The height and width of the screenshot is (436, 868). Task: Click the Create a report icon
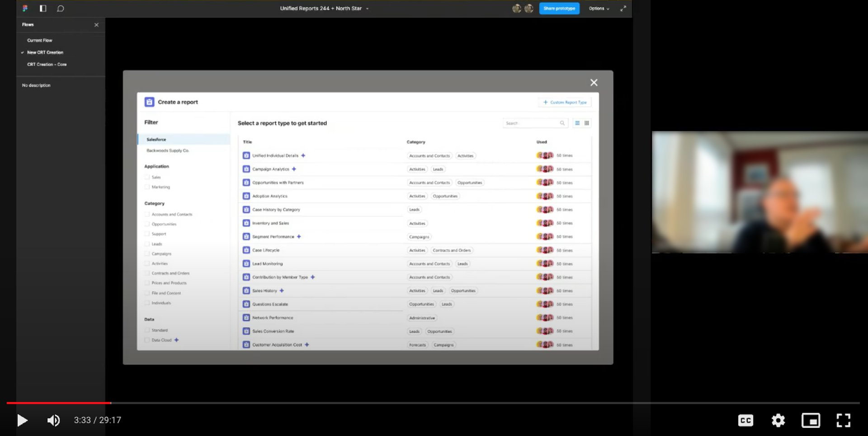point(149,102)
